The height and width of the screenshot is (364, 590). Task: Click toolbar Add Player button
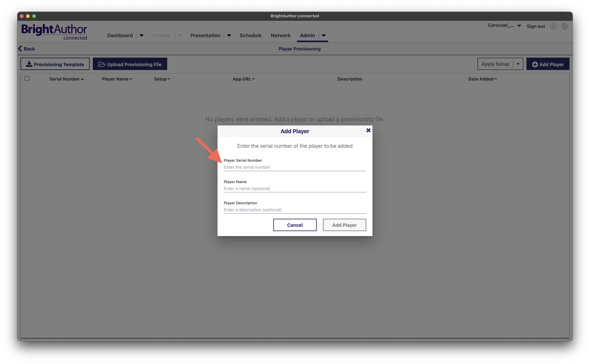click(x=548, y=64)
